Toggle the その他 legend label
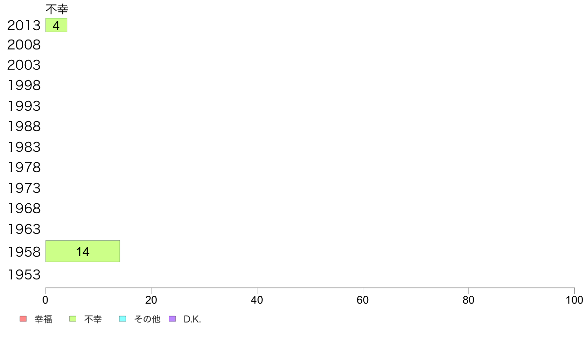 [147, 319]
